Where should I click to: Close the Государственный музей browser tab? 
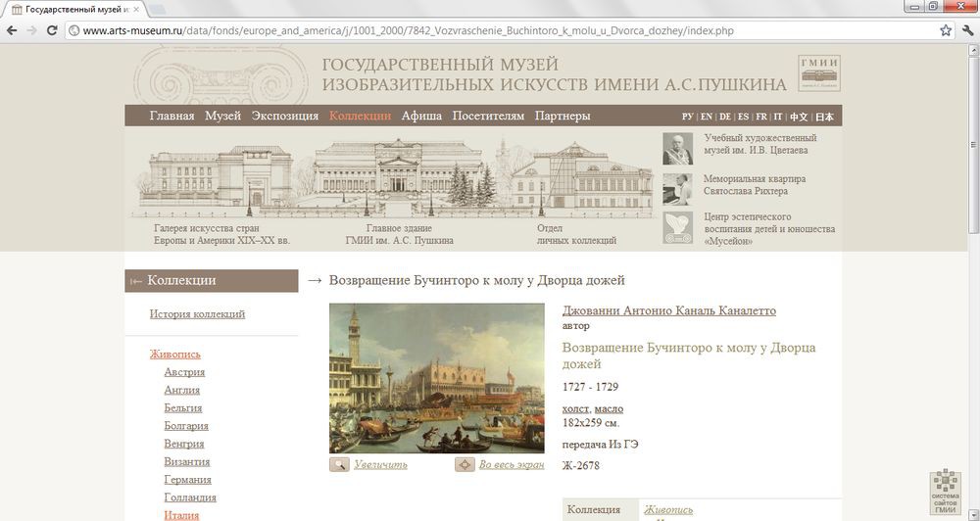point(137,10)
